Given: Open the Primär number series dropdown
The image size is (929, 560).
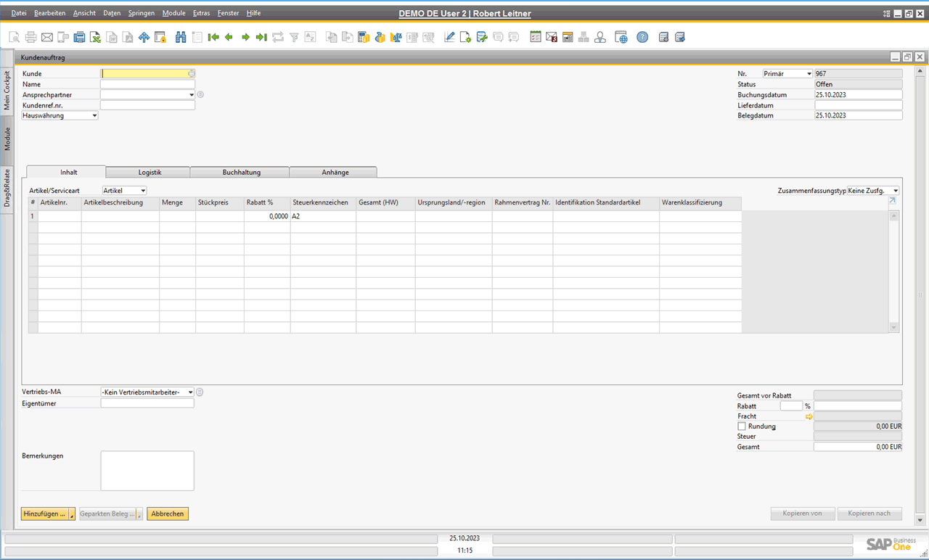Looking at the screenshot, I should [809, 74].
